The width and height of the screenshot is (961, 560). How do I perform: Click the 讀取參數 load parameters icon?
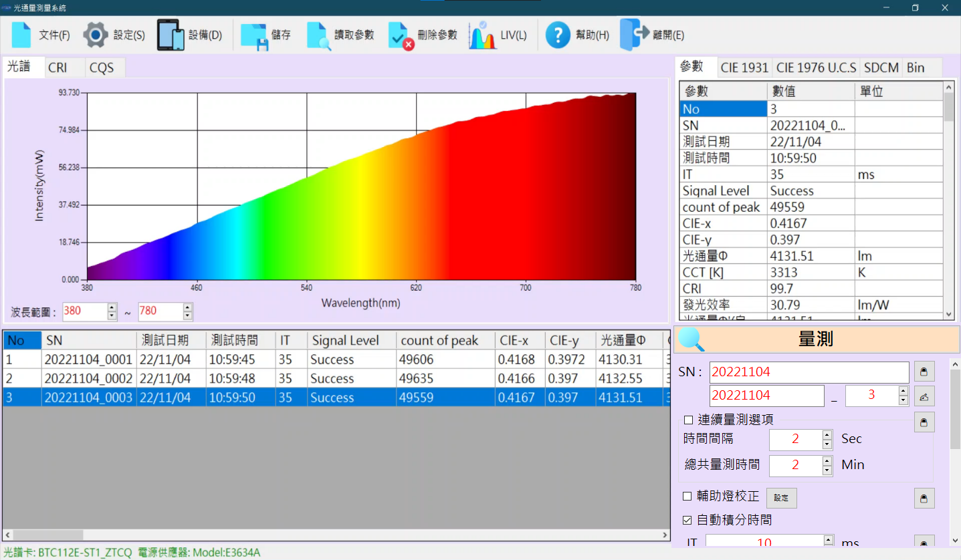pos(319,35)
